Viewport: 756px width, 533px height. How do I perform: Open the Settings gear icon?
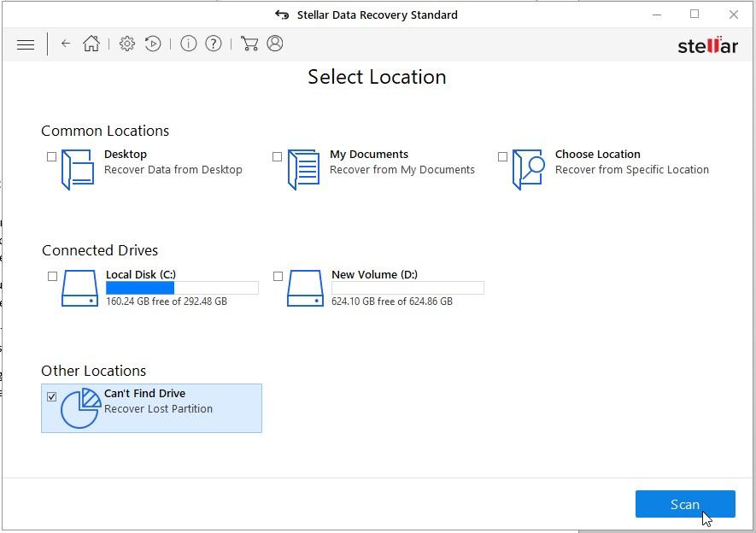126,44
